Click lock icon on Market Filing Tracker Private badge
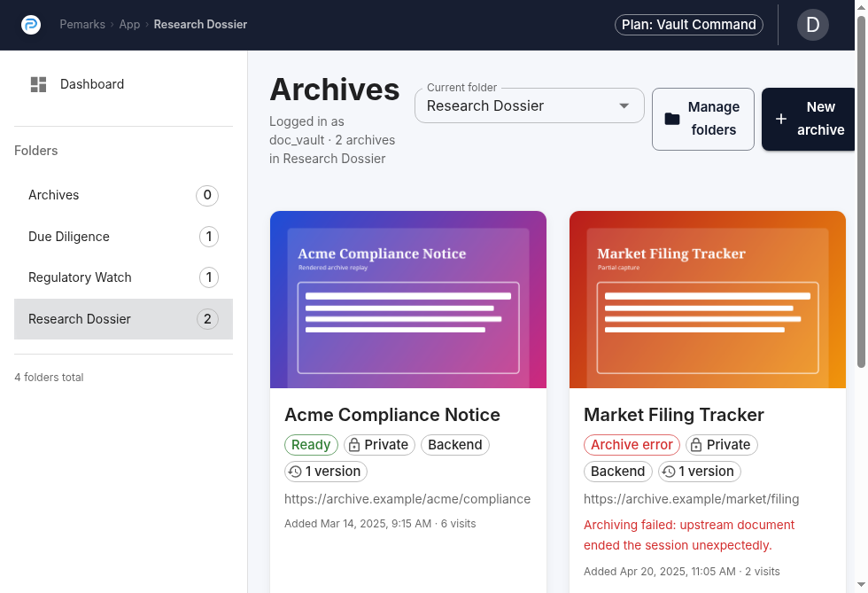 coord(696,445)
